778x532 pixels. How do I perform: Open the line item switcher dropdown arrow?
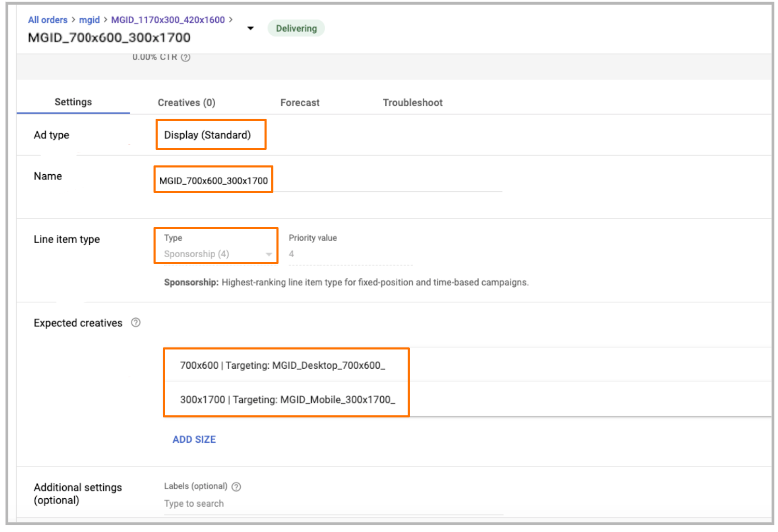251,29
